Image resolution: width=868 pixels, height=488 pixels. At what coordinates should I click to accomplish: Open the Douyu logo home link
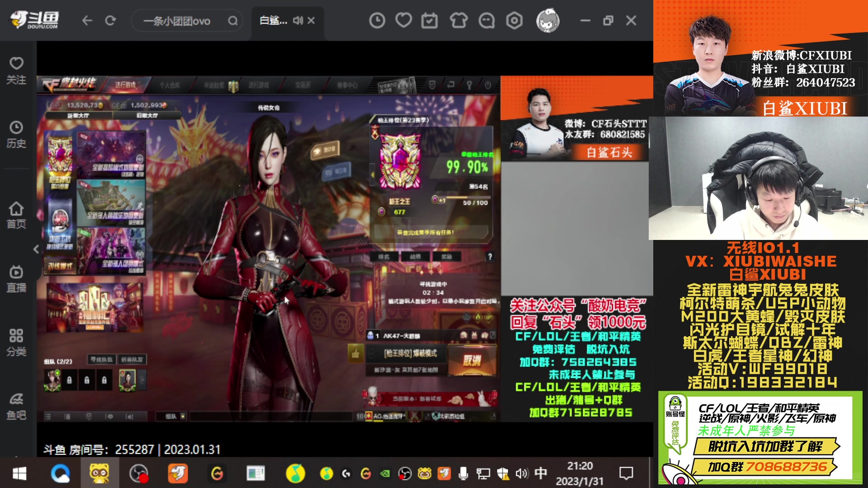(35, 20)
